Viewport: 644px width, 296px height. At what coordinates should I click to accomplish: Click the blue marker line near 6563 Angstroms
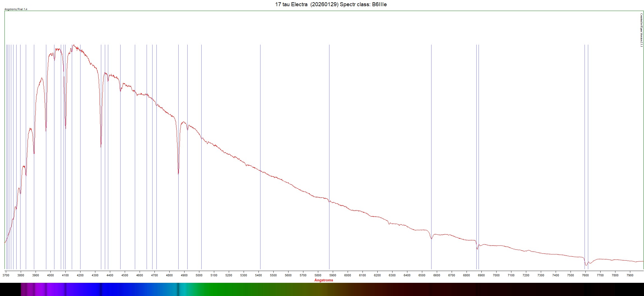click(431, 140)
